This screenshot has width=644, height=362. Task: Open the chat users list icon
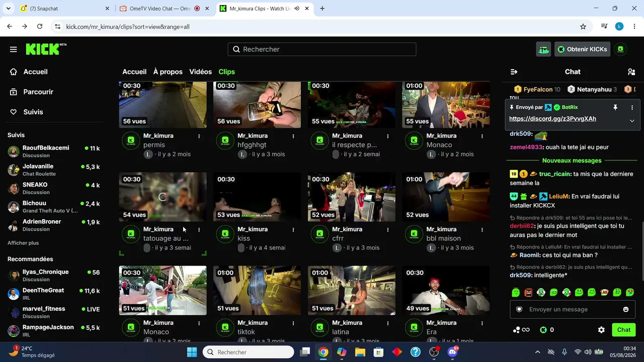click(x=631, y=72)
